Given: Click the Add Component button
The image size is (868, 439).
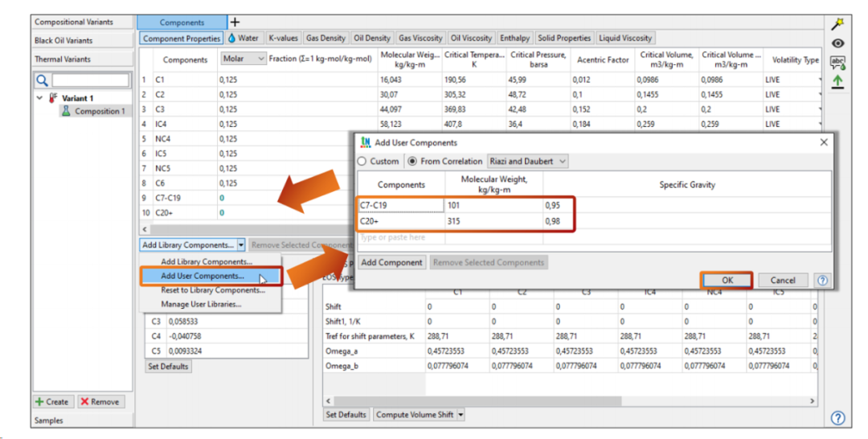Looking at the screenshot, I should tap(391, 262).
